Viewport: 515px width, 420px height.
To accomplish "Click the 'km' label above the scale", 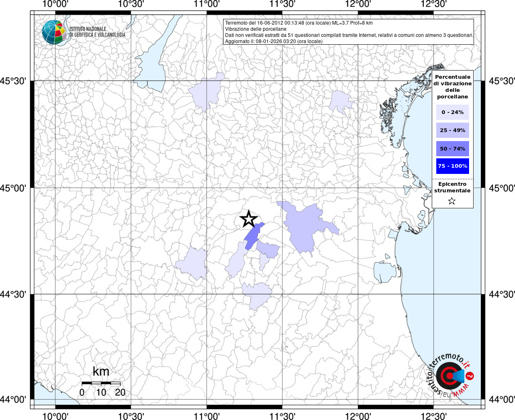I will point(101,372).
